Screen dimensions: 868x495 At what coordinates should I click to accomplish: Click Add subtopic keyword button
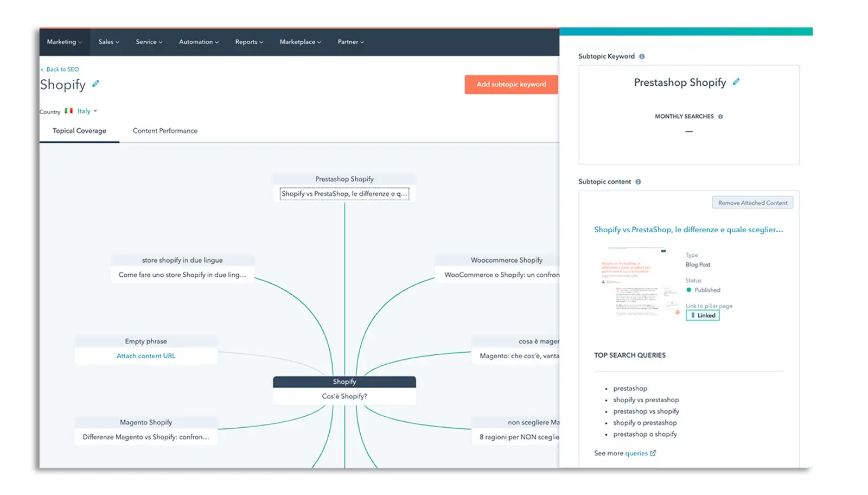click(x=512, y=84)
